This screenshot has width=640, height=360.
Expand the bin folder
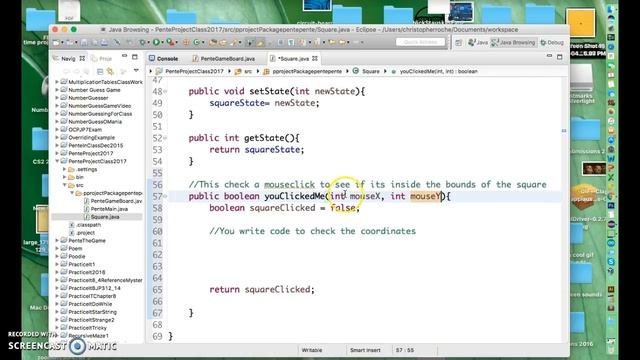(x=64, y=177)
